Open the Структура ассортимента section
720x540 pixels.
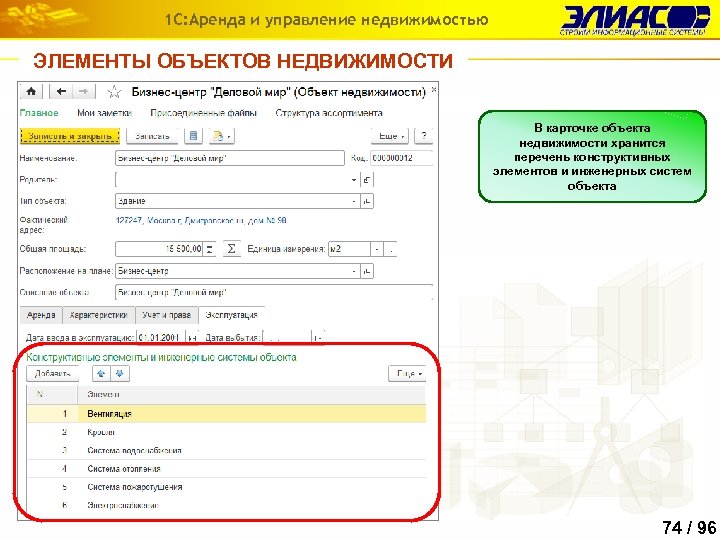(x=329, y=113)
